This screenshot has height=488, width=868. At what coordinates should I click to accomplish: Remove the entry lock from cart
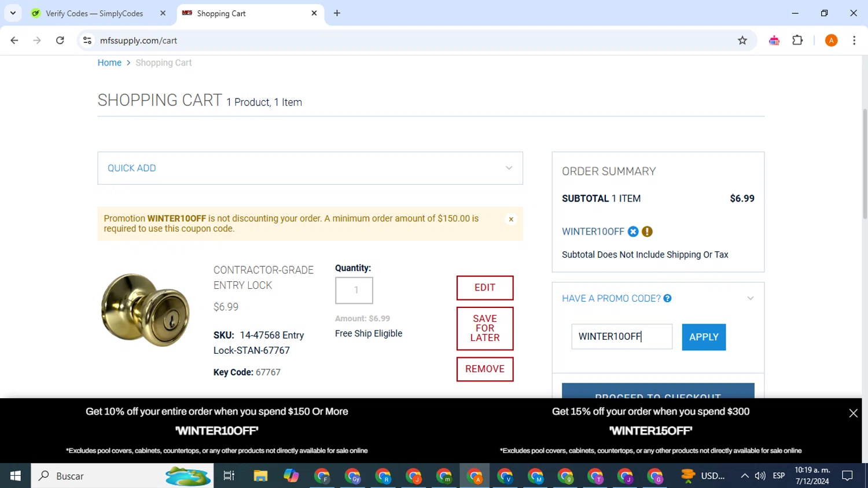click(485, 369)
